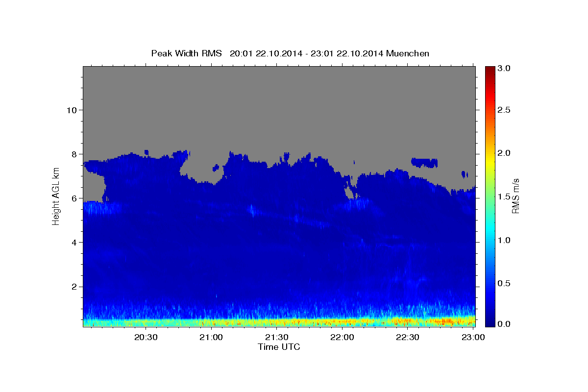Click the plot title "Peak Width RMS"

186,53
